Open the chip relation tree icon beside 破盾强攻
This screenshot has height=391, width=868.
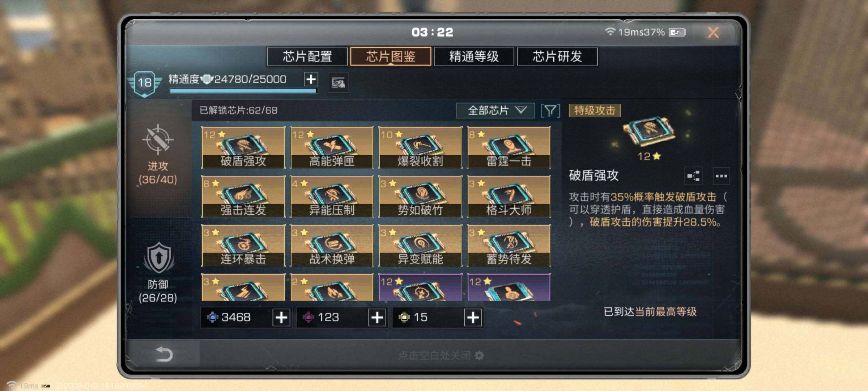point(693,176)
